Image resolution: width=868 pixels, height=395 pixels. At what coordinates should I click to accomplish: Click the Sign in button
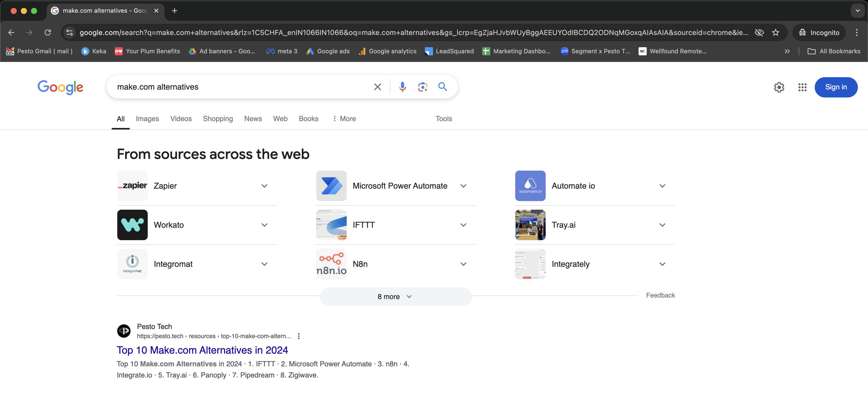tap(836, 87)
